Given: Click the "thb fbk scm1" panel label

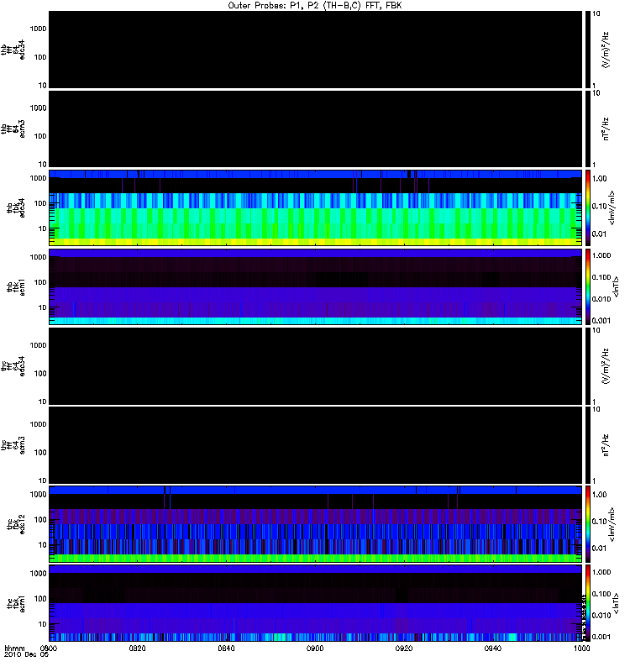Looking at the screenshot, I should click(16, 287).
